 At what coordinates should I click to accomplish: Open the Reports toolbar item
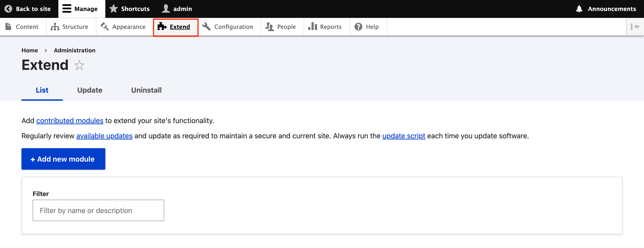(325, 27)
